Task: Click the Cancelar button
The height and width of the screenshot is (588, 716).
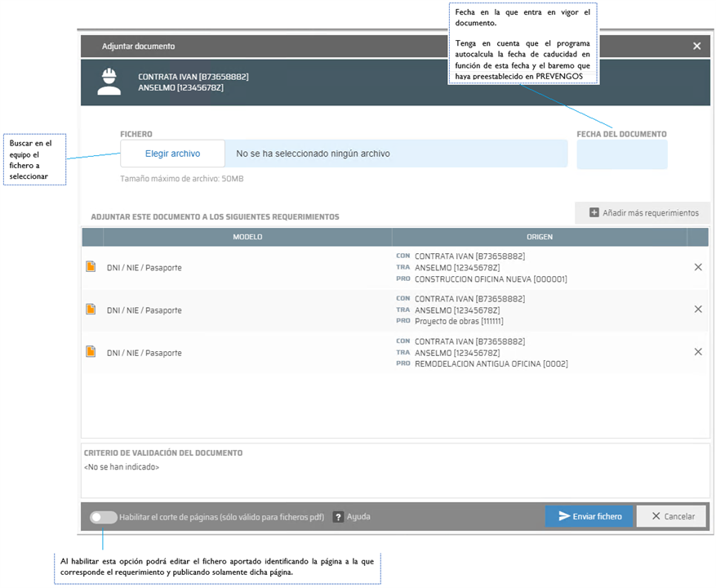Action: click(671, 516)
